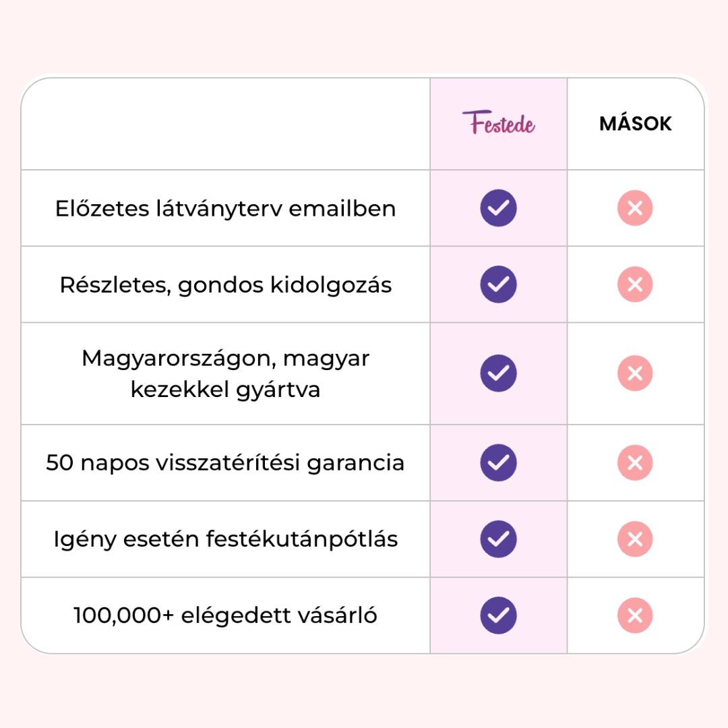Click the MÁSOK column header
The height and width of the screenshot is (728, 728).
635,123
